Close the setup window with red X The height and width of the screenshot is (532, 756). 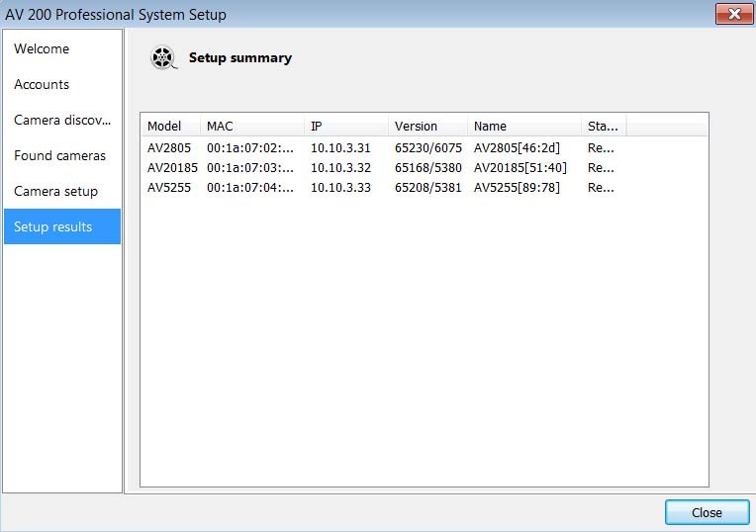[x=733, y=14]
